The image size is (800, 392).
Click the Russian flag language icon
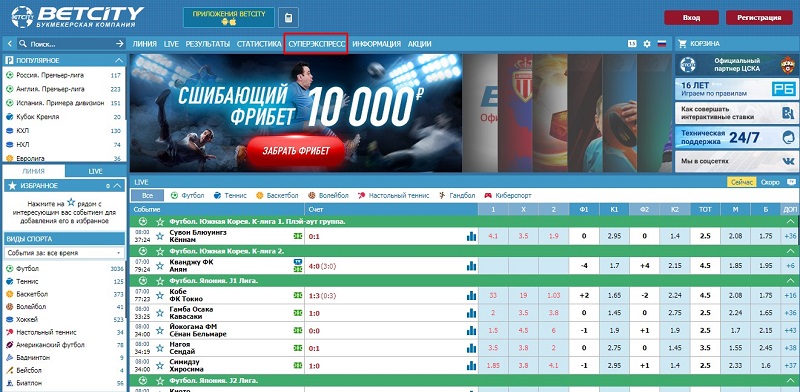coord(662,44)
